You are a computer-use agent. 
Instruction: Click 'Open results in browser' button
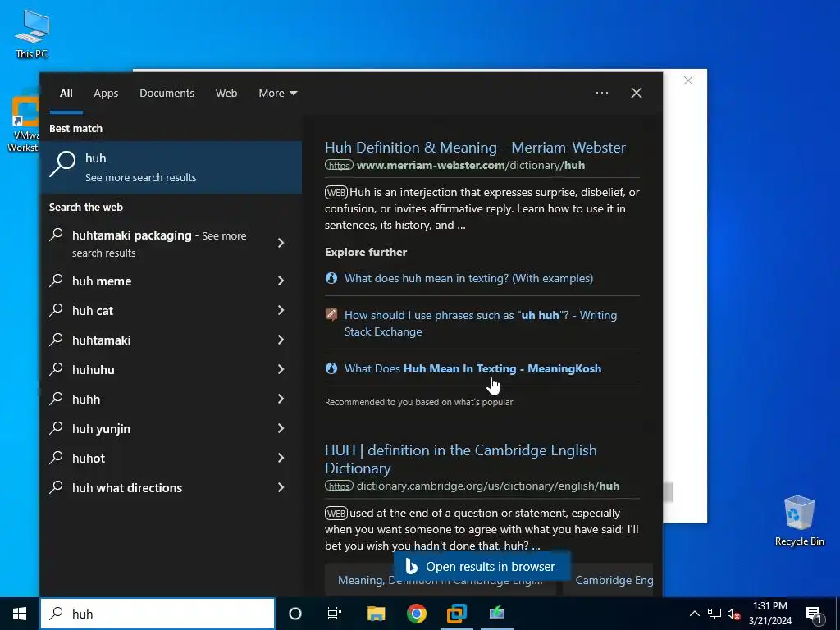pyautogui.click(x=482, y=566)
